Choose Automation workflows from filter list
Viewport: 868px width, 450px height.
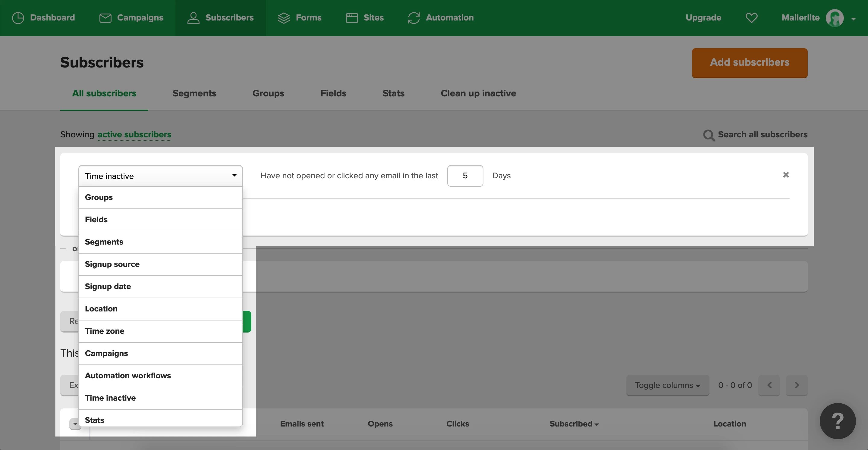coord(128,376)
